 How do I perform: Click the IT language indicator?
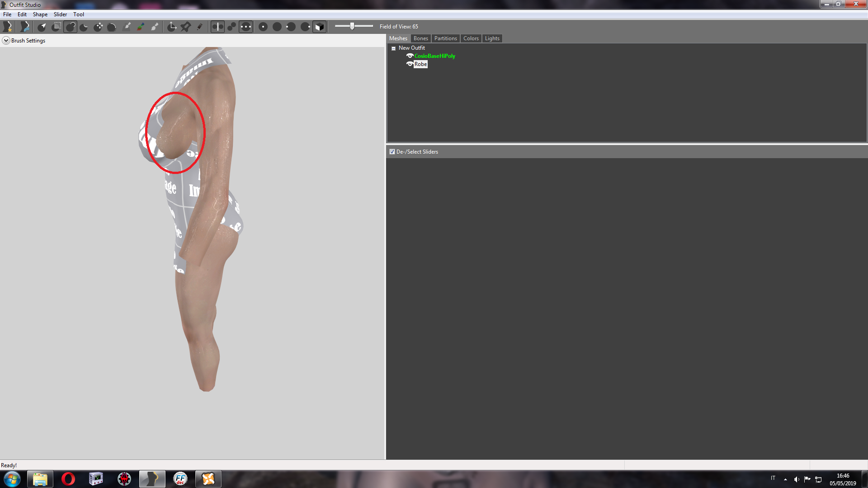tap(773, 478)
